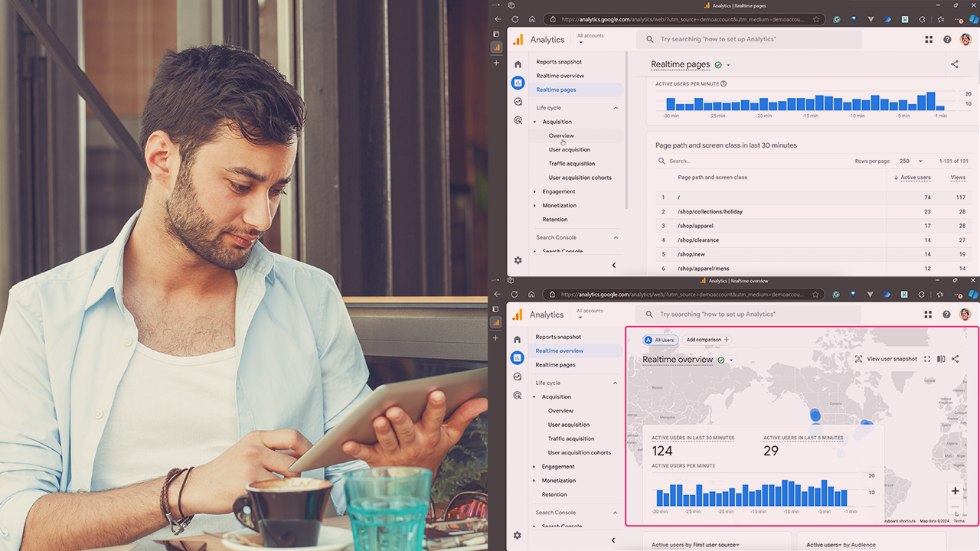Select Reports snapshot in Realtime overview window sidebar

(558, 337)
